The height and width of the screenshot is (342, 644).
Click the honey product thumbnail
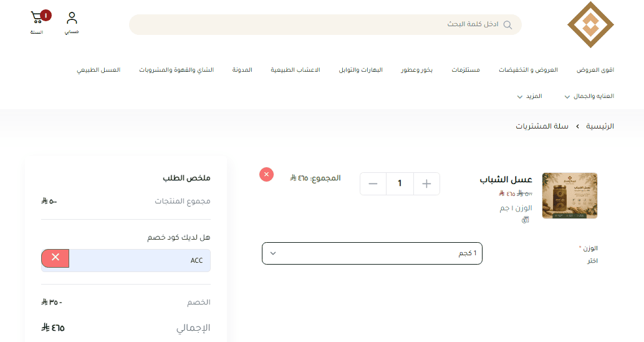570,196
